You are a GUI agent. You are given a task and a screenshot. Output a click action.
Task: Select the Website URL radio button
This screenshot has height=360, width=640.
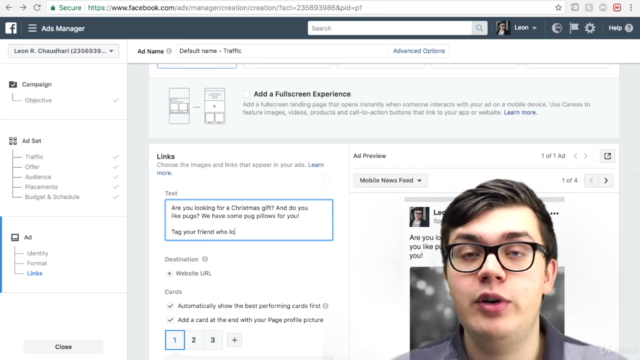click(x=169, y=273)
